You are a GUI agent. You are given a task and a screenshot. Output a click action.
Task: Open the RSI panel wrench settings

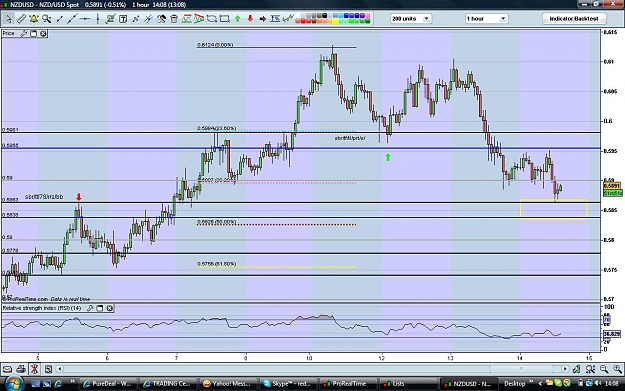90,308
